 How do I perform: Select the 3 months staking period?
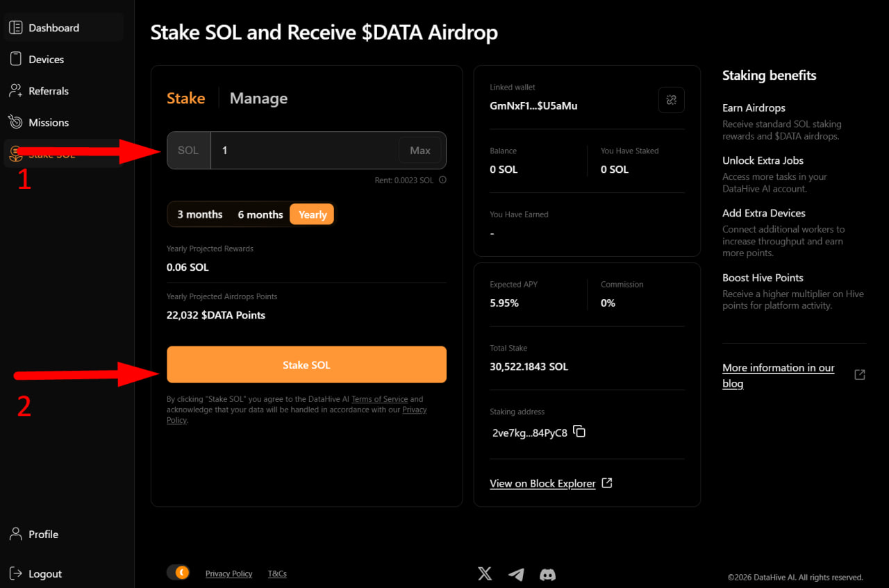point(200,215)
